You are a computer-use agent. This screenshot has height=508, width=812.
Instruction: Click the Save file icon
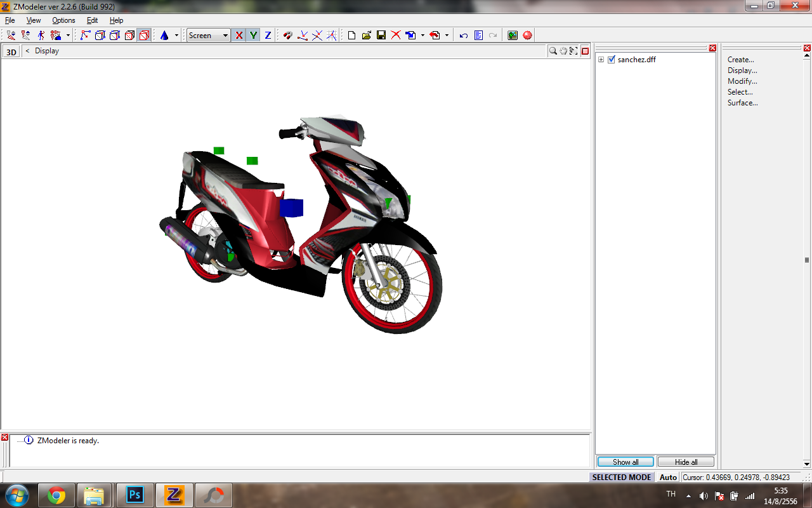pyautogui.click(x=381, y=36)
